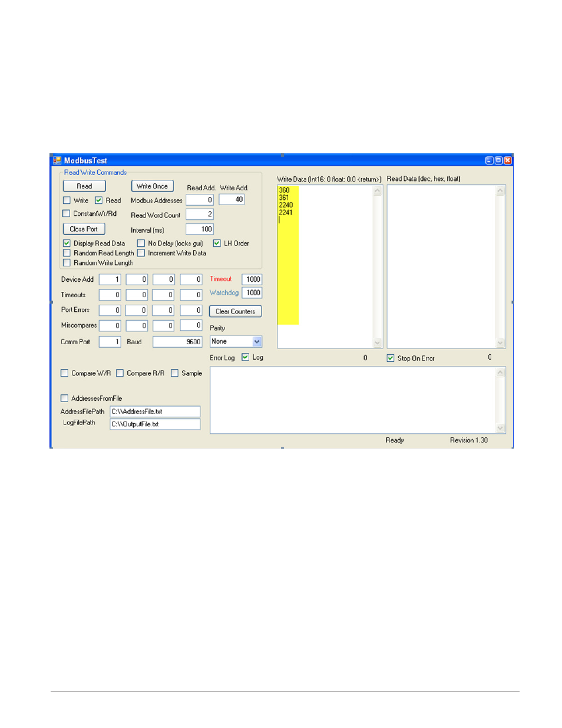
Task: Enable Random Write Length checkbox
Action: (x=67, y=263)
